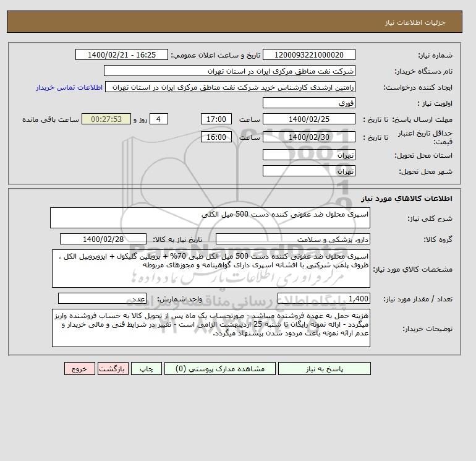This screenshot has height=461, width=476.
Task: Click buyer organization name field
Action: click(x=229, y=71)
